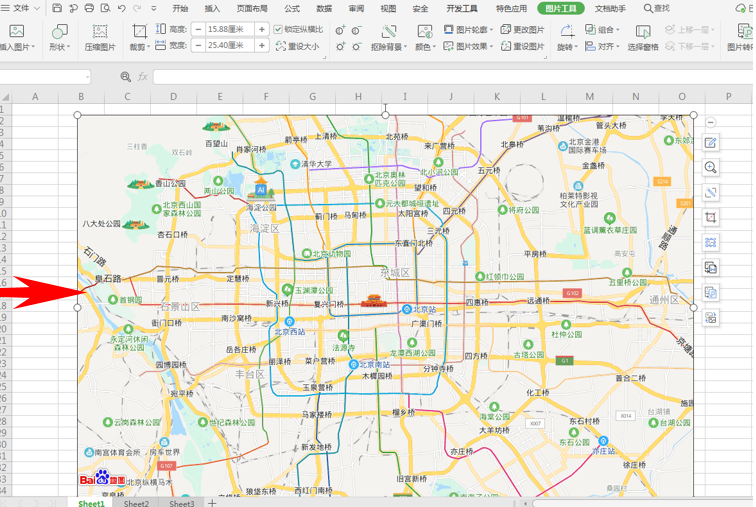
Task: Switch to the 插入 tab
Action: pos(212,8)
